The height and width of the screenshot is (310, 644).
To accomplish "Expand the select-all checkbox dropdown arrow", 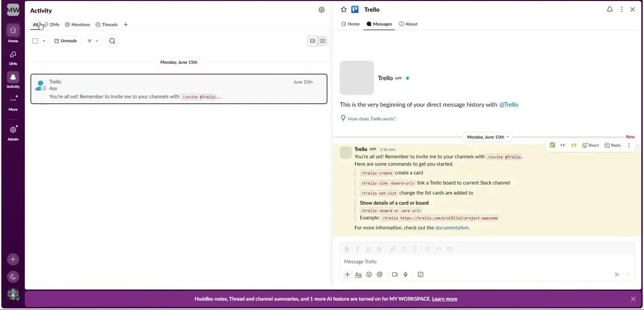I will pyautogui.click(x=44, y=41).
